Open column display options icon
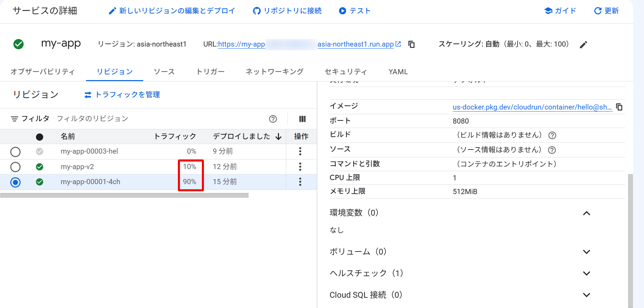 (x=302, y=119)
